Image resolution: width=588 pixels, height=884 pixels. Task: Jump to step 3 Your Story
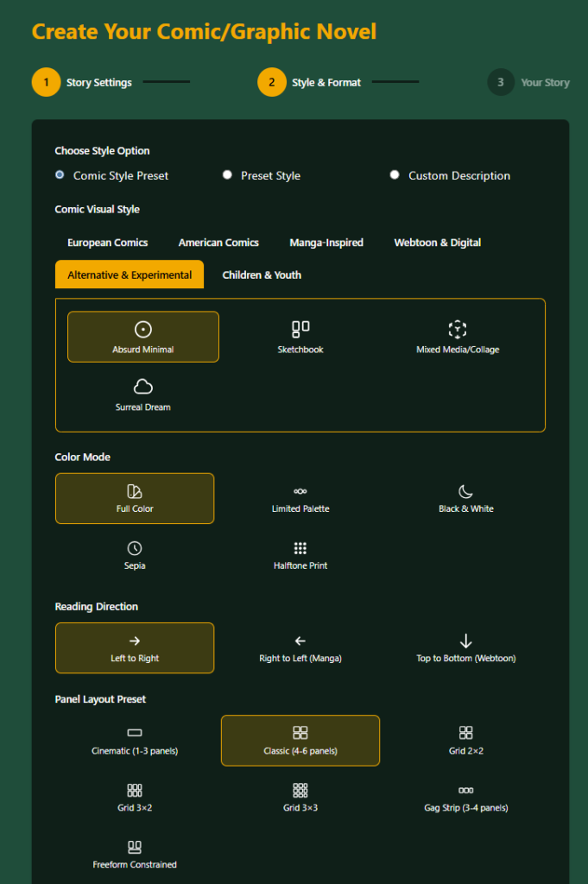tap(501, 83)
